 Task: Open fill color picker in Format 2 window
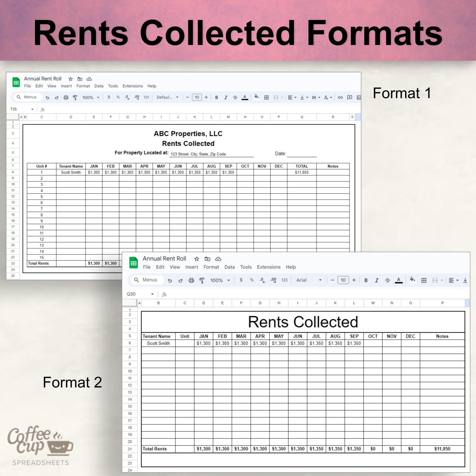[x=412, y=280]
